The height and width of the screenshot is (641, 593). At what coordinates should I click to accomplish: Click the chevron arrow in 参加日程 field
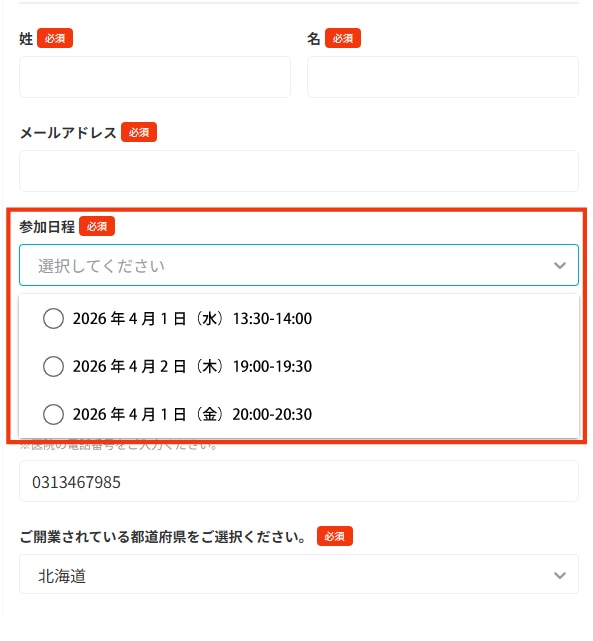559,265
